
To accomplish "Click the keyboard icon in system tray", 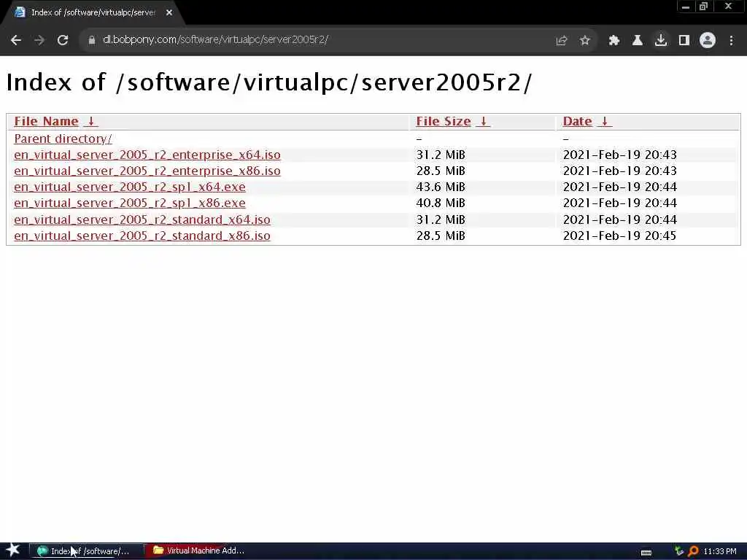I will pos(646,552).
